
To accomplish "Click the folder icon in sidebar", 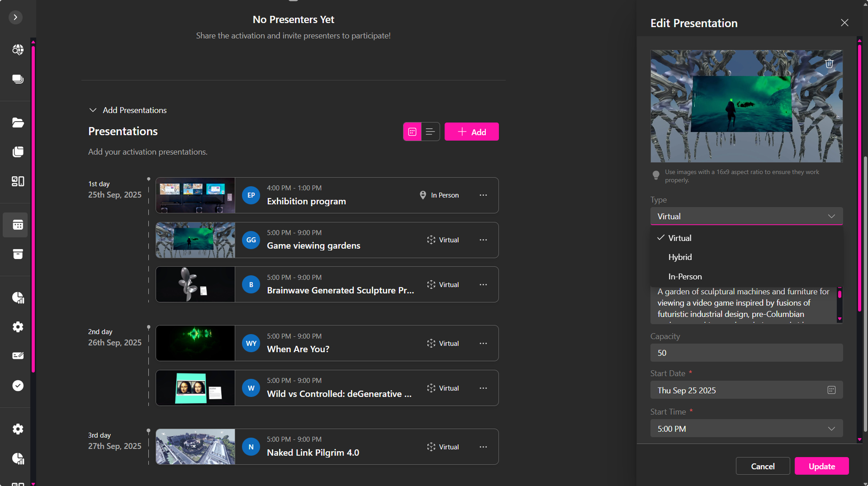I will point(18,123).
